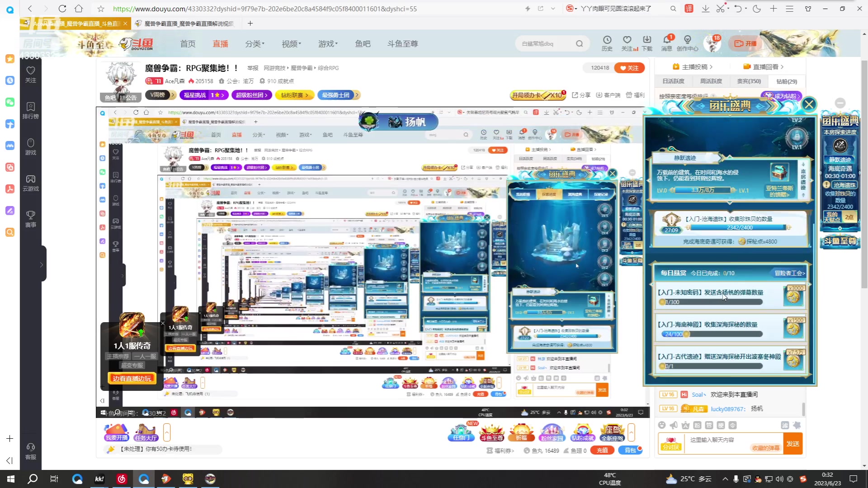This screenshot has height=488, width=868.
Task: Open 全新座驾 activity icon
Action: coord(612,432)
